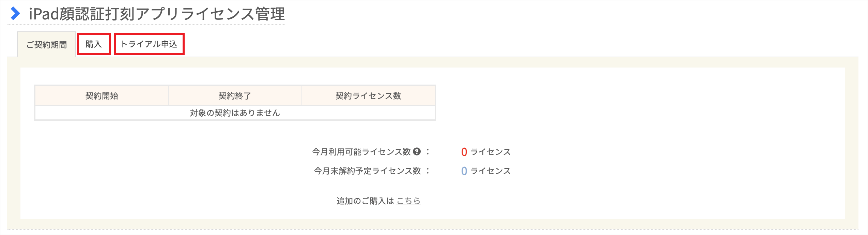Click the red 0 available license count
The image size is (868, 235).
coord(464,152)
